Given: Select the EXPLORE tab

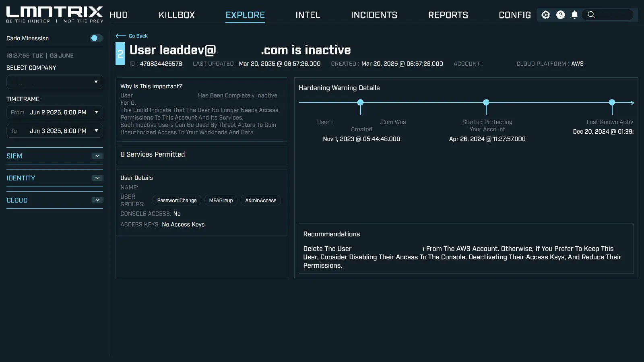Looking at the screenshot, I should click(245, 15).
